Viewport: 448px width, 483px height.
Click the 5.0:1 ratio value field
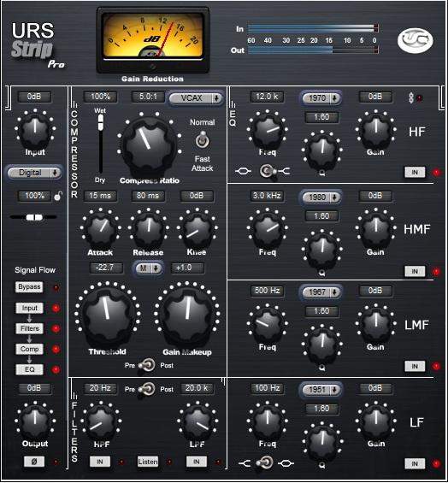point(148,97)
